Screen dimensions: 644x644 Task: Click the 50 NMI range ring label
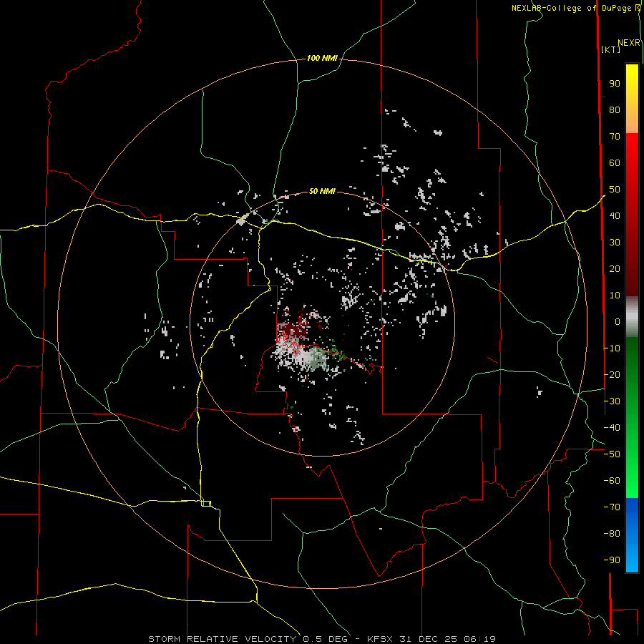[322, 191]
